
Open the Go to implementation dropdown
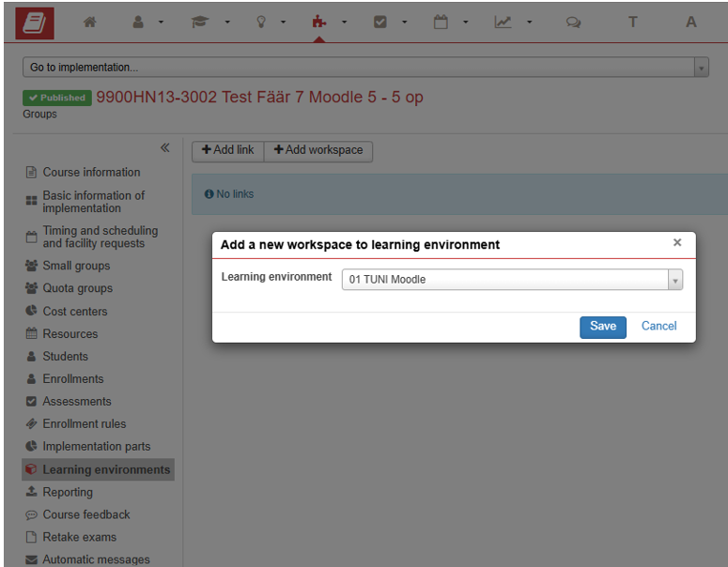365,68
